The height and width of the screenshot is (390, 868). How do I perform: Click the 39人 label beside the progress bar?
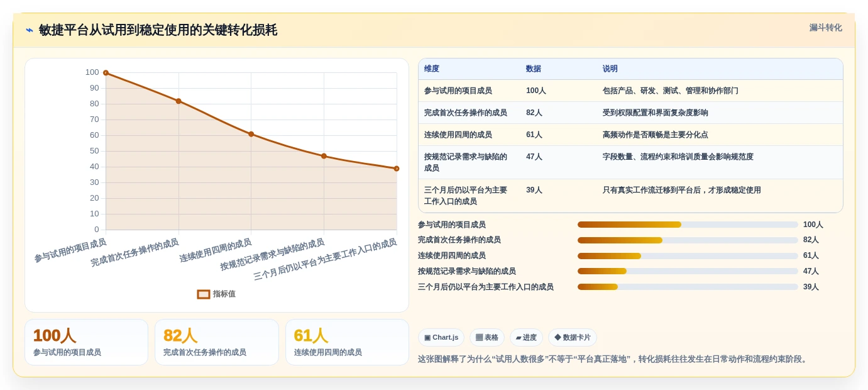tap(811, 287)
